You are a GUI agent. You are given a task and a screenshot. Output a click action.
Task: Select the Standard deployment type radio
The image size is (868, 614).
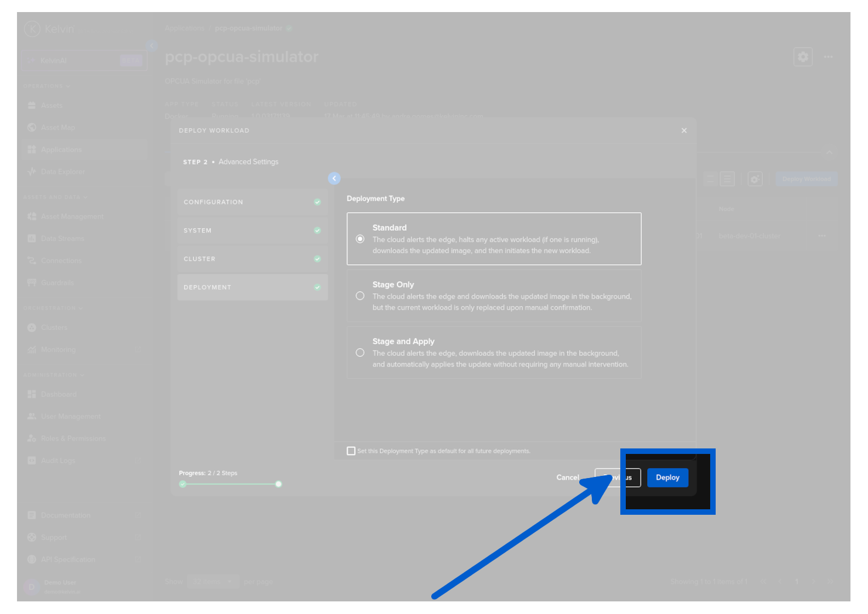pyautogui.click(x=360, y=239)
